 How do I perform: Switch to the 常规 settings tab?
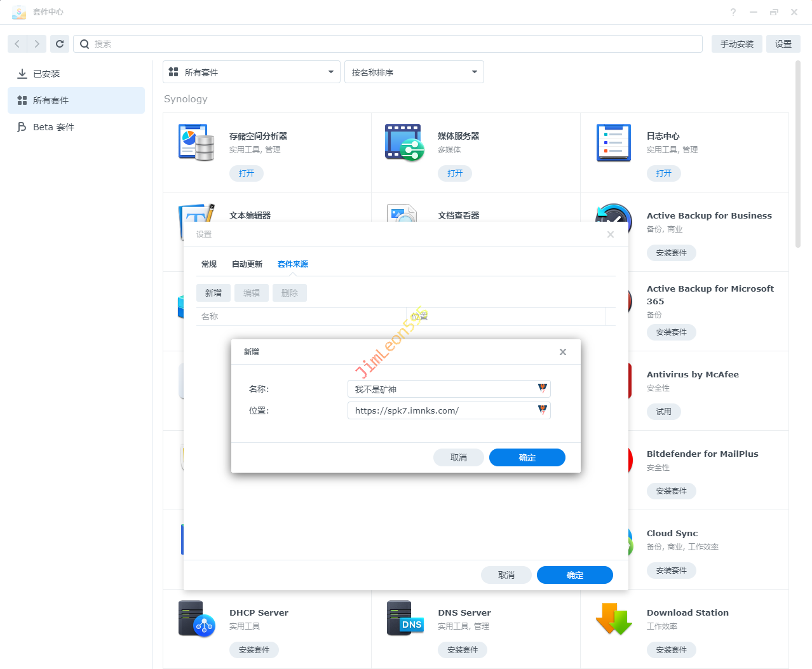point(209,264)
